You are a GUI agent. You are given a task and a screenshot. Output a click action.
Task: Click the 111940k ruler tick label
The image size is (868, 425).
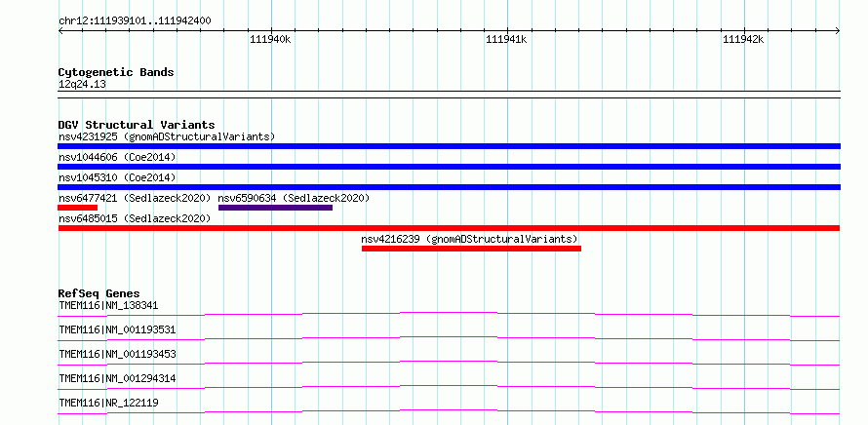point(270,39)
